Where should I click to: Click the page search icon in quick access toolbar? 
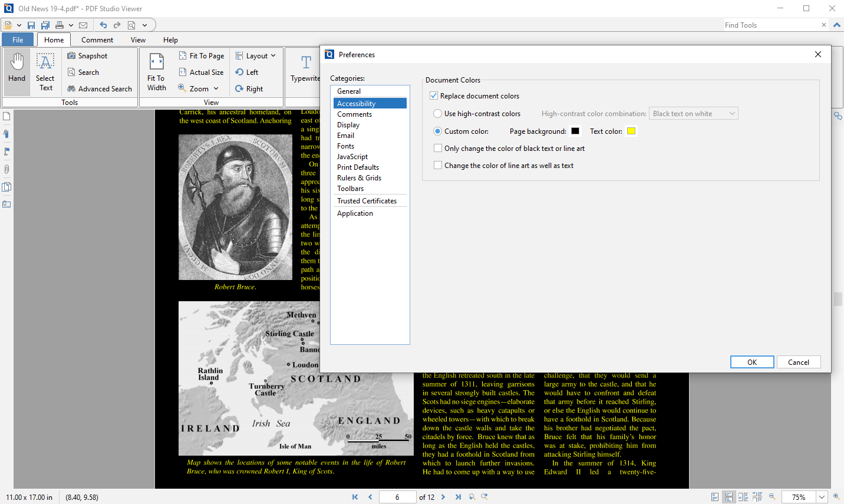click(x=131, y=25)
